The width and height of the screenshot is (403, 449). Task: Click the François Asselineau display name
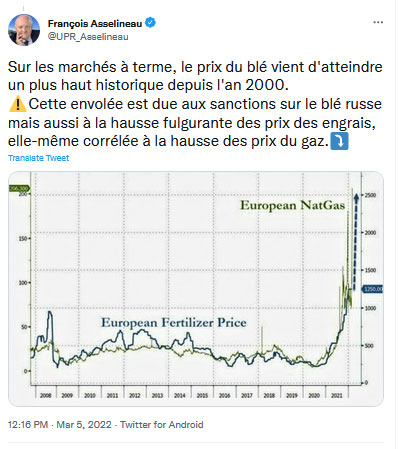tap(95, 23)
